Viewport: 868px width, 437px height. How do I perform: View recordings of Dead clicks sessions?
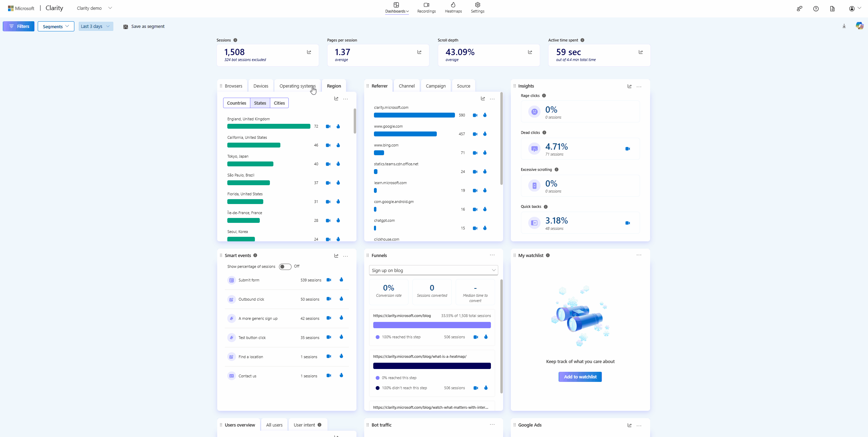[x=627, y=149]
